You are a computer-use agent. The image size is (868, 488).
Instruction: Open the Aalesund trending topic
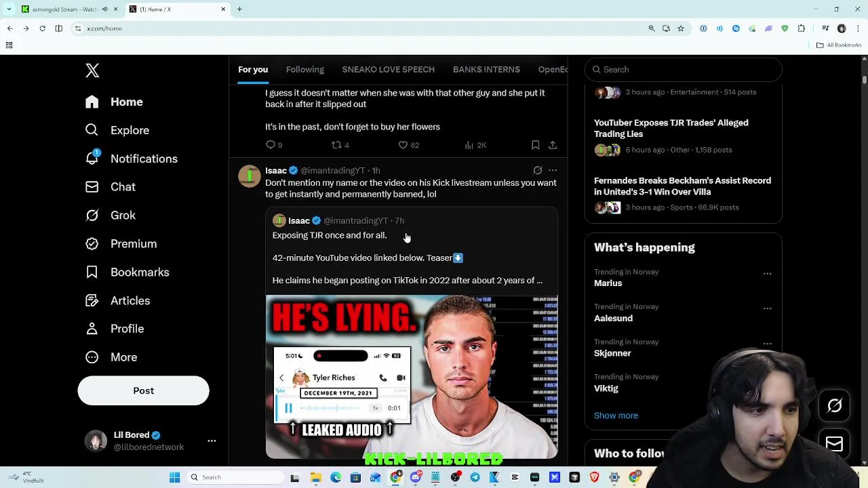coord(613,319)
